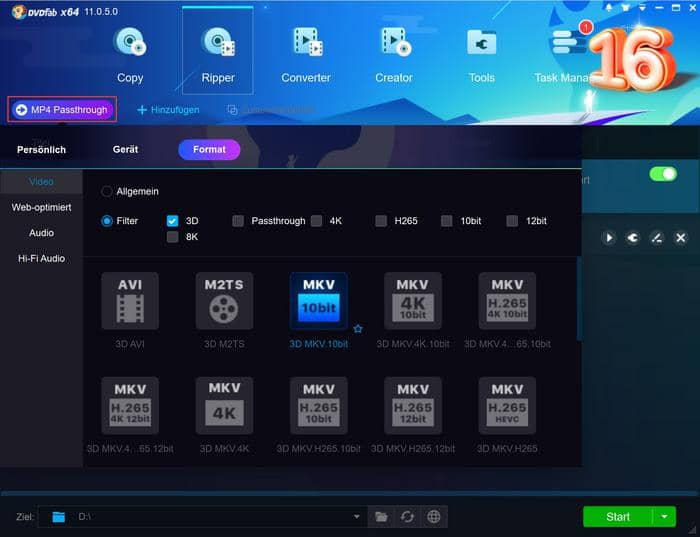The image size is (700, 537).
Task: Click the play preview icon
Action: pyautogui.click(x=608, y=237)
